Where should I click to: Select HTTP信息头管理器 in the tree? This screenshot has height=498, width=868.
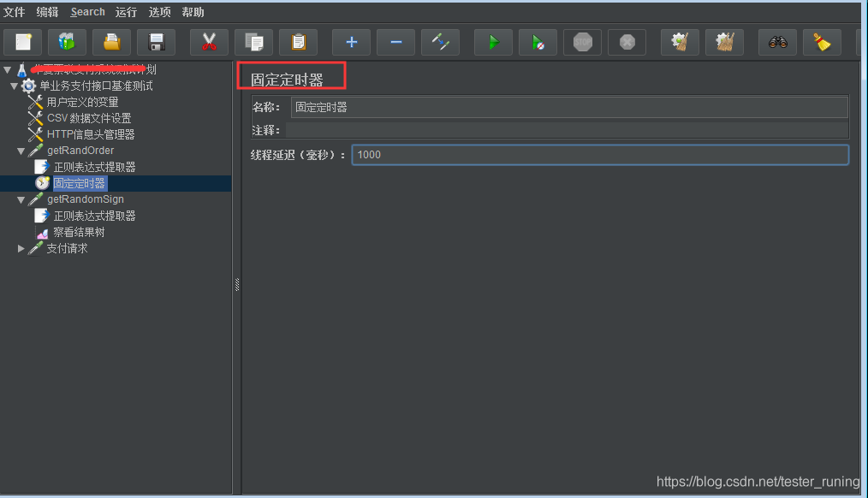pos(91,134)
